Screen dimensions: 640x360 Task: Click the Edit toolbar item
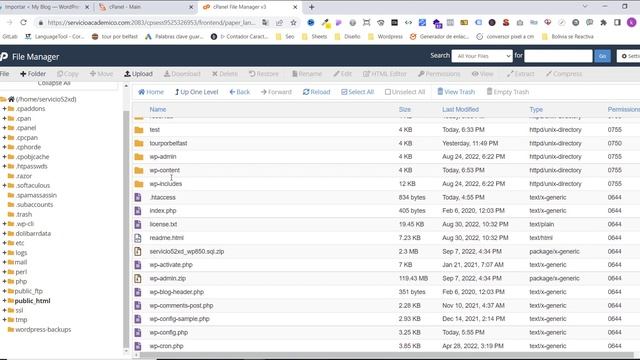coord(342,74)
